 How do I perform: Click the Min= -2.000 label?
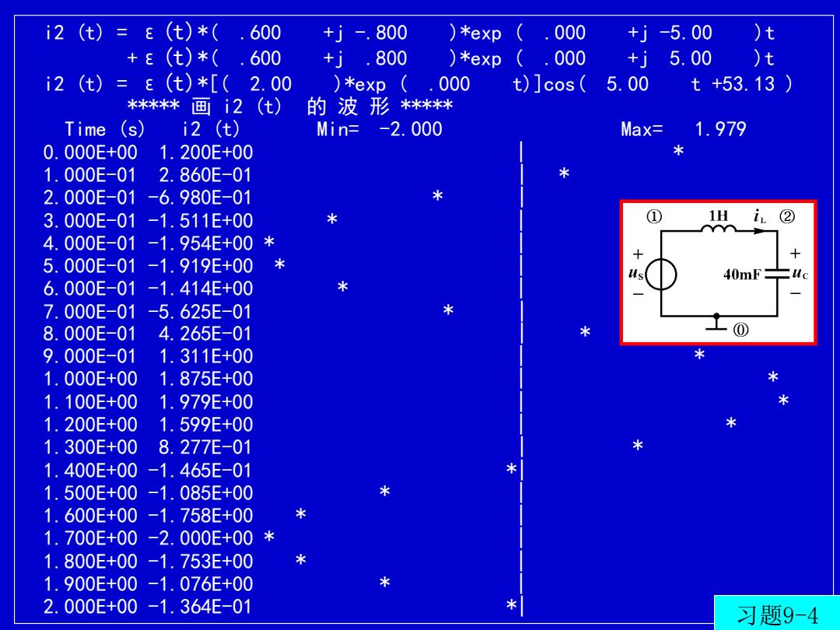click(x=380, y=129)
